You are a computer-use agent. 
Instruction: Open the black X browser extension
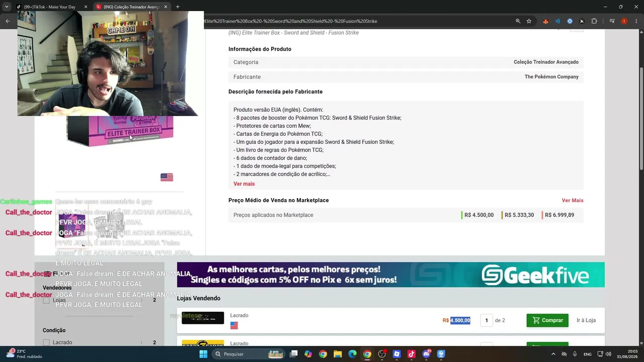[582, 21]
